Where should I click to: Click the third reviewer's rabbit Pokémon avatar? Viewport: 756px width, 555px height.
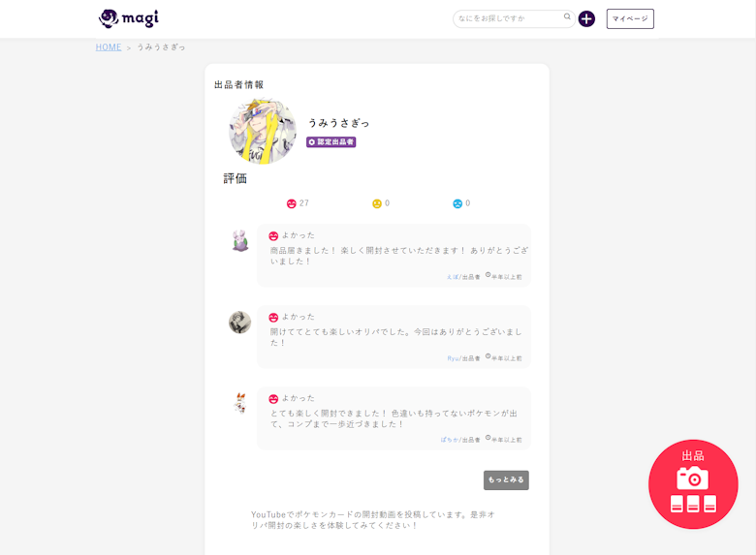click(x=240, y=404)
